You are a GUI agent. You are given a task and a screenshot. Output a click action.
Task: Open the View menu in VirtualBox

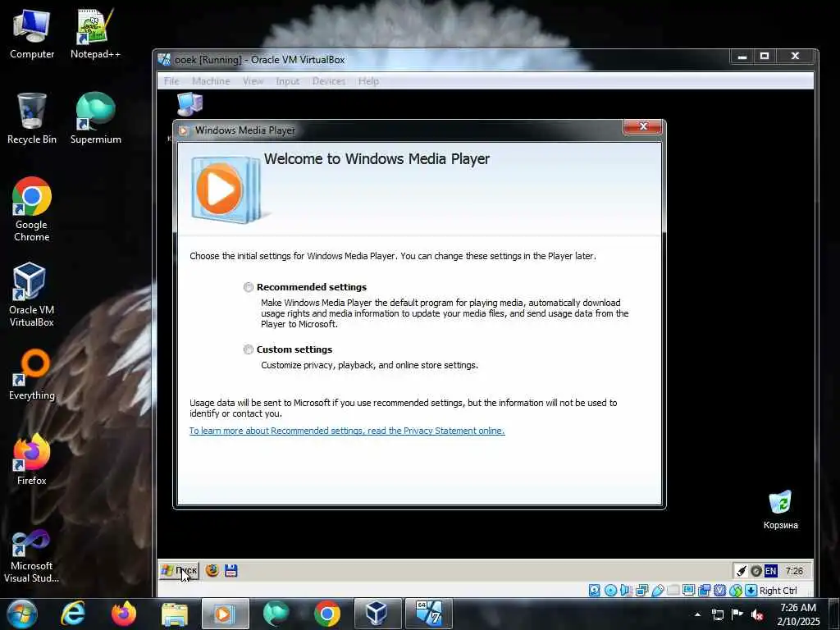253,81
